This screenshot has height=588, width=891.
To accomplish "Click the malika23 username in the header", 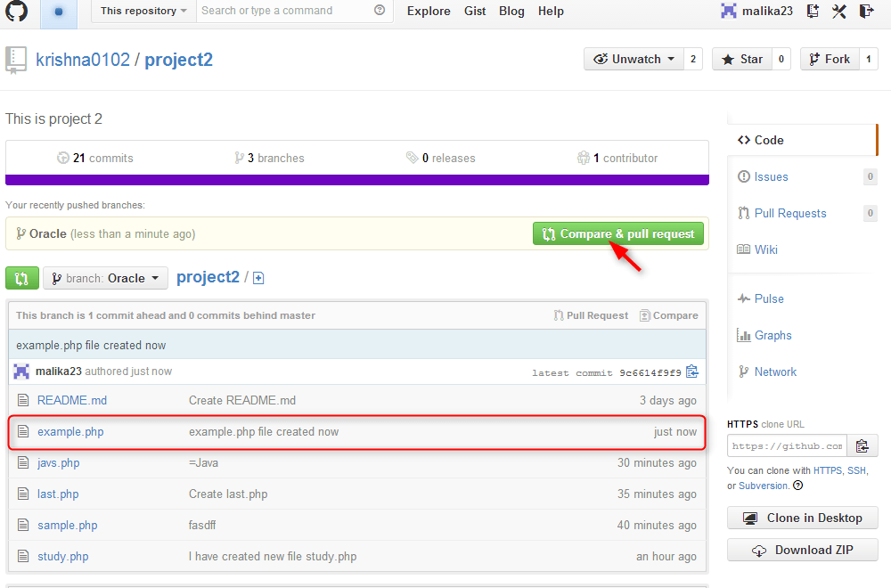I will (x=767, y=11).
